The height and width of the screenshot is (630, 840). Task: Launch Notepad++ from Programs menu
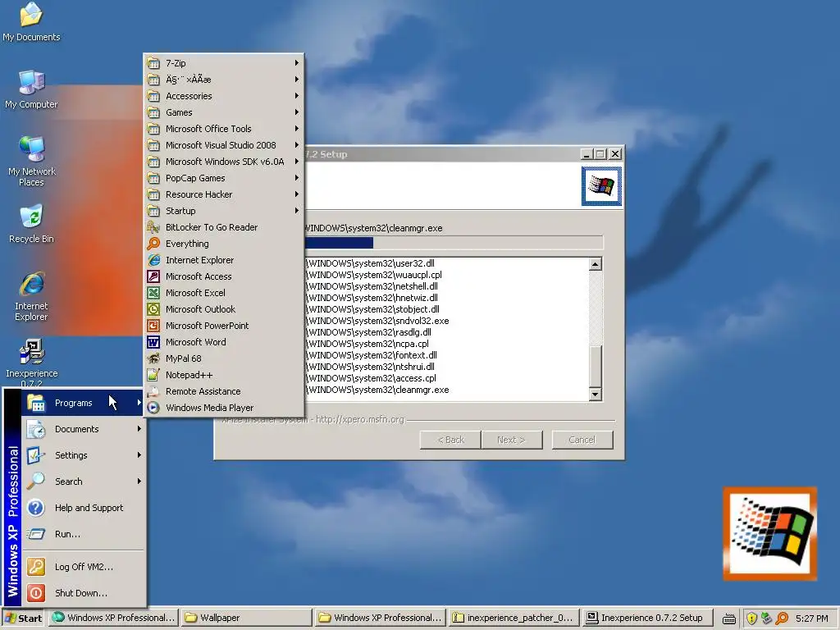pos(224,375)
